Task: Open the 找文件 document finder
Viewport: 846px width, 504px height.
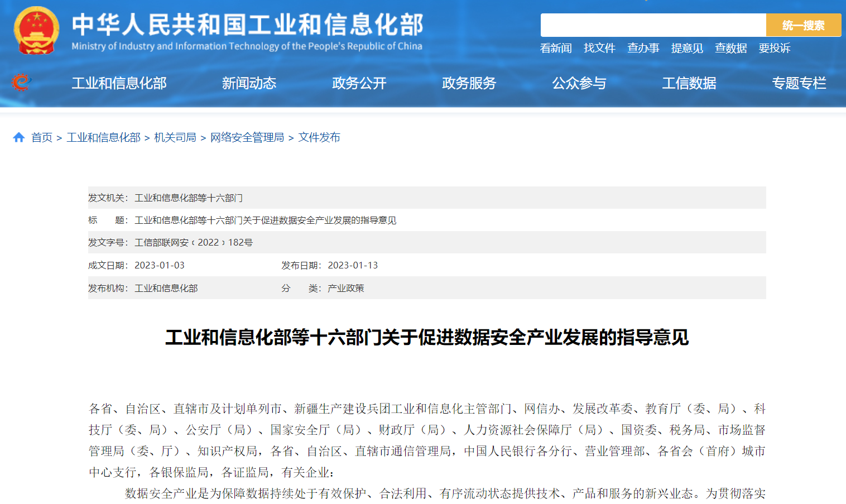Action: click(x=599, y=49)
